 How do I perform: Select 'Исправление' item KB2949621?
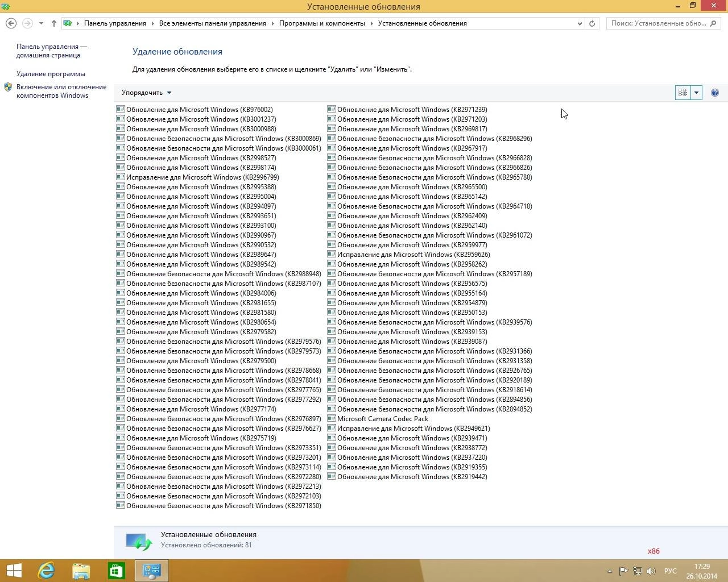pyautogui.click(x=408, y=429)
